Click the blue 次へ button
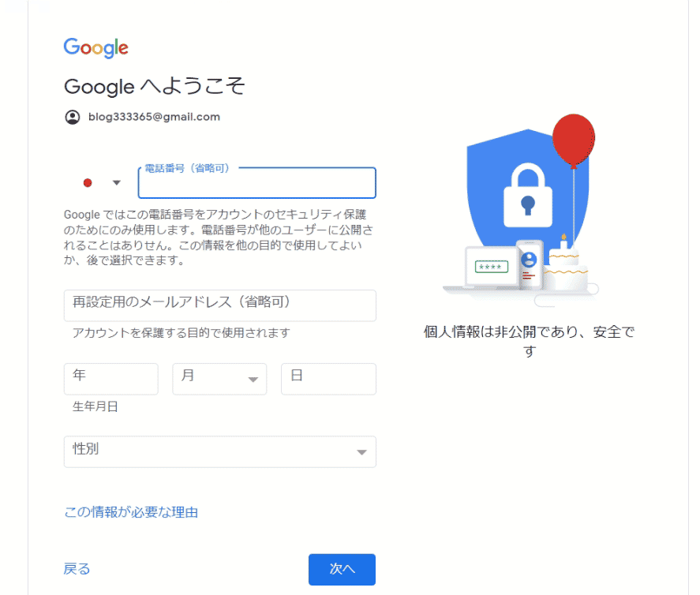This screenshot has width=700, height=595. pyautogui.click(x=342, y=569)
